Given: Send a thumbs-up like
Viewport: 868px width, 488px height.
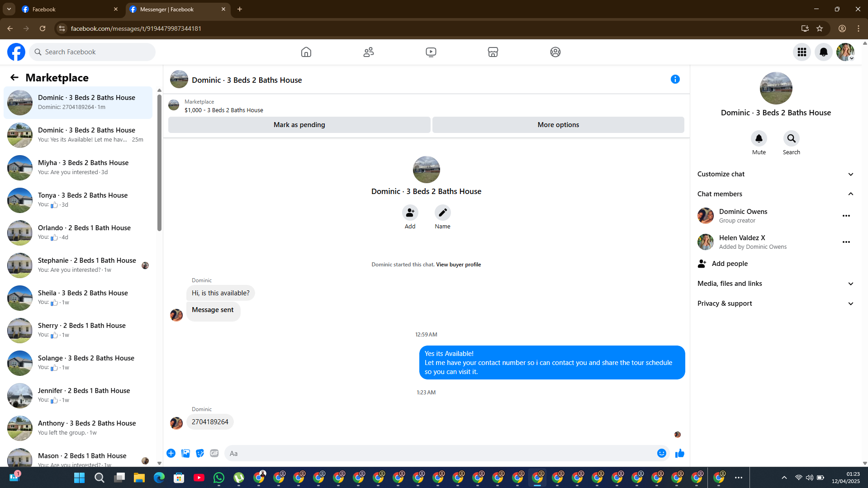Looking at the screenshot, I should pyautogui.click(x=680, y=453).
